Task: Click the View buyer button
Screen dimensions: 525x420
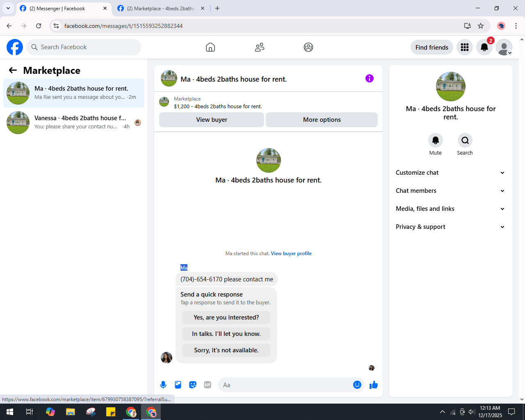Action: tap(212, 120)
